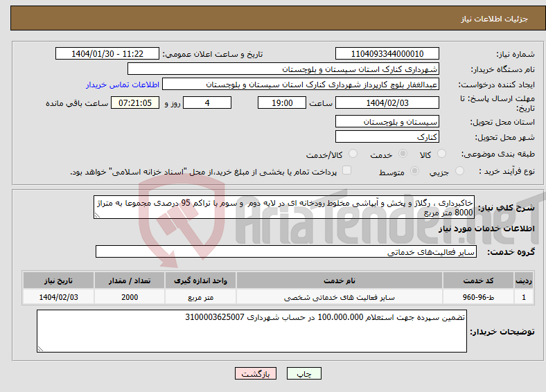
Task: Open اطلاعات تماس خریدار contact link
Action: 123,84
